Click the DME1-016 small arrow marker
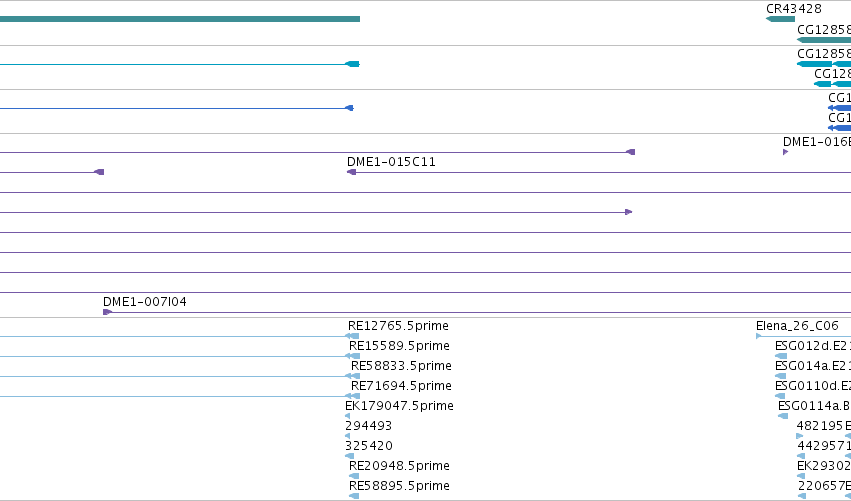The height and width of the screenshot is (501, 851). point(785,152)
